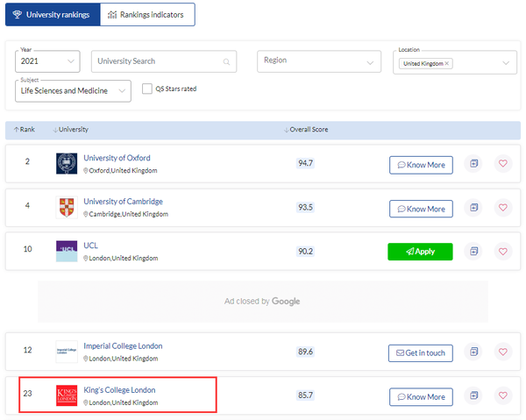Viewport: 526px width, 420px height.
Task: Add Imperial College London to compare
Action: (473, 352)
